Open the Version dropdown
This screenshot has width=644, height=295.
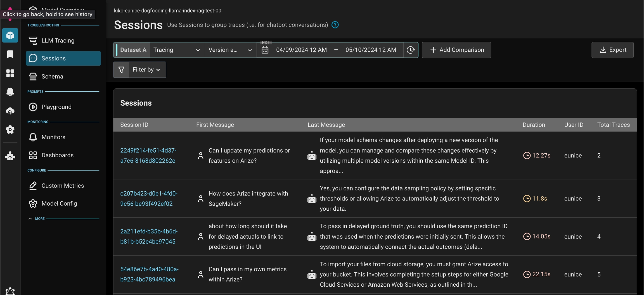click(231, 50)
